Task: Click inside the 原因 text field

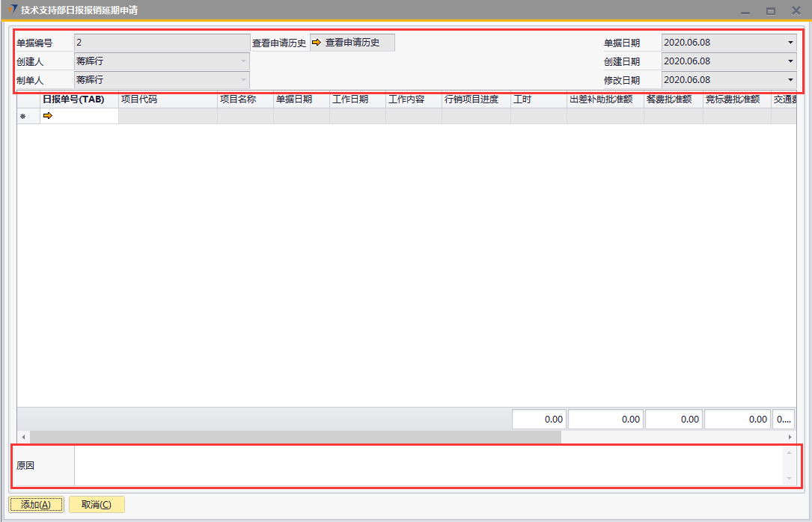Action: click(x=428, y=465)
